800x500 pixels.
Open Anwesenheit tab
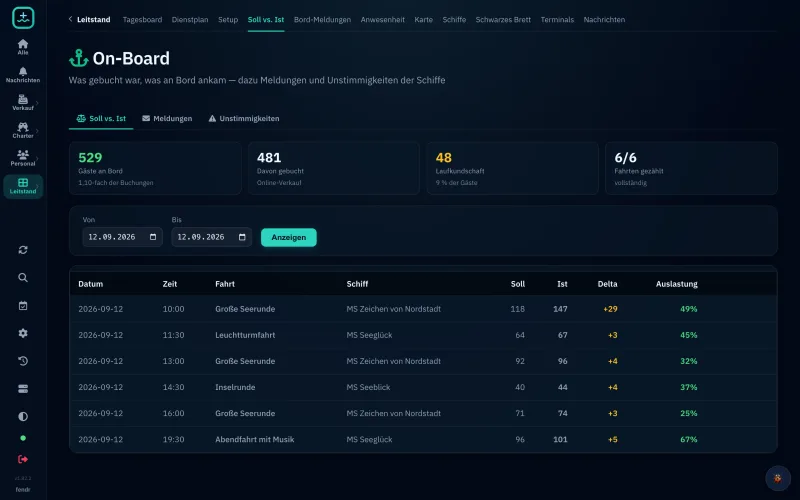[383, 19]
